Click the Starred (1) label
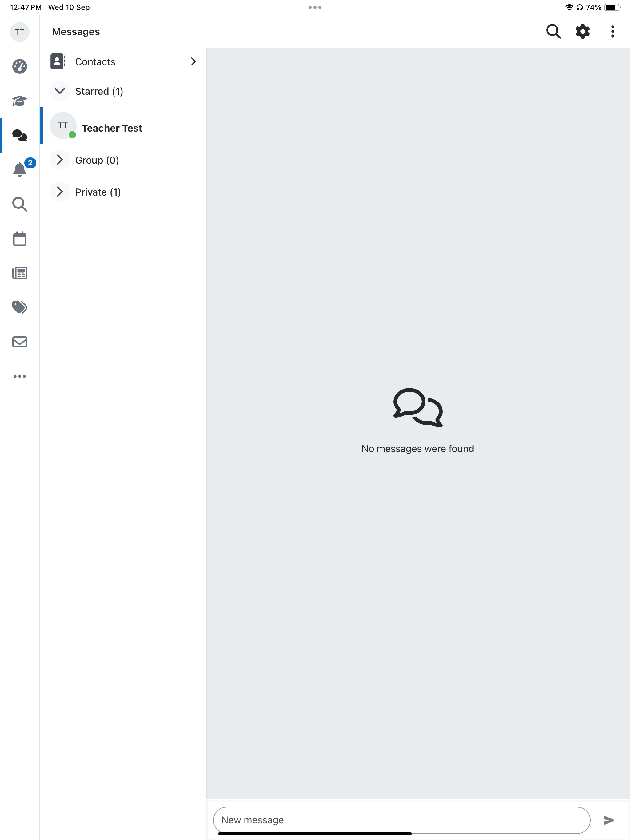Image resolution: width=630 pixels, height=840 pixels. point(99,92)
